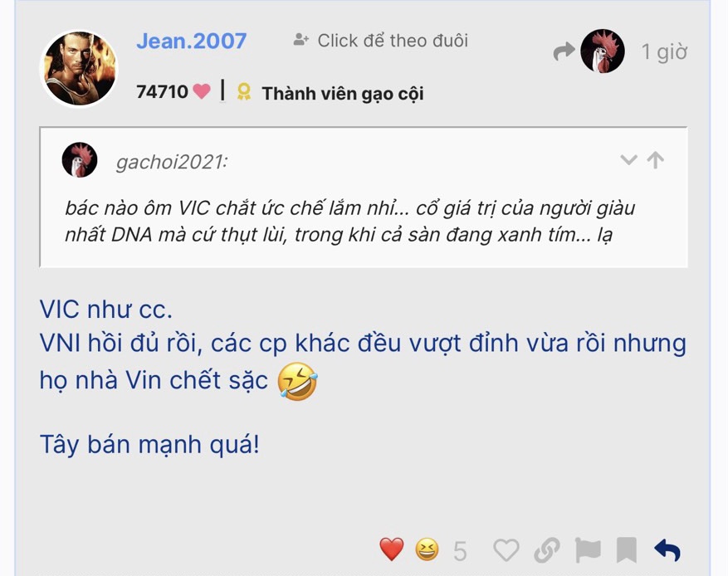The width and height of the screenshot is (728, 576).
Task: Click the '1 giờ' post timestamp
Action: (664, 52)
